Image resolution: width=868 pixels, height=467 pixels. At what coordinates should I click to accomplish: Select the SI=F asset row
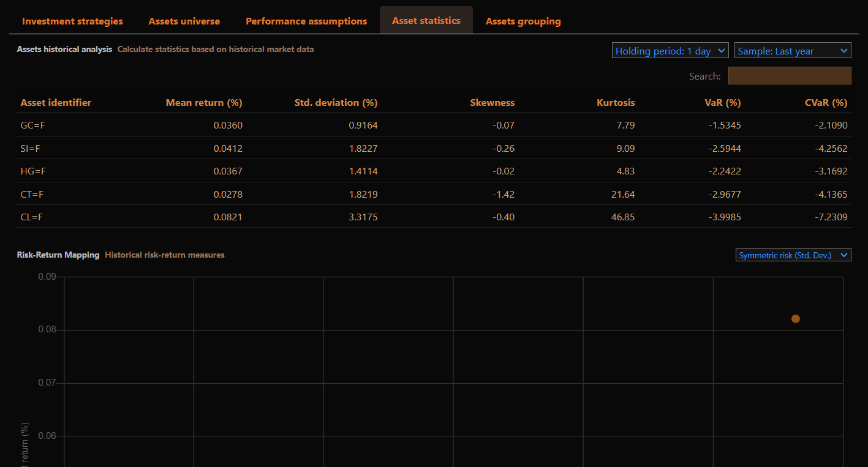pyautogui.click(x=30, y=148)
